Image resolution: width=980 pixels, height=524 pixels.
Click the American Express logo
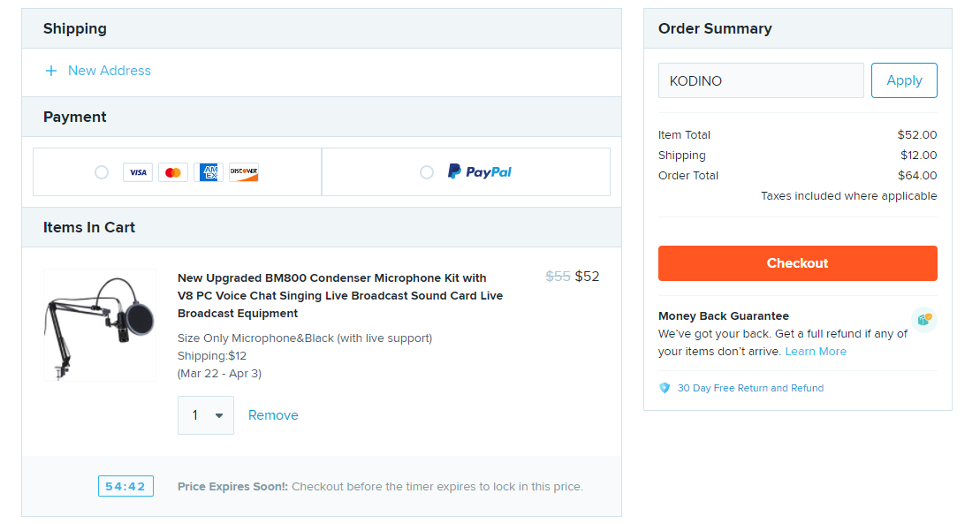point(209,172)
